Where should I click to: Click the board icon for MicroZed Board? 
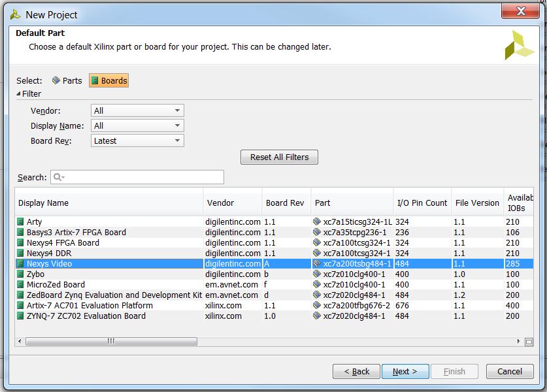20,285
